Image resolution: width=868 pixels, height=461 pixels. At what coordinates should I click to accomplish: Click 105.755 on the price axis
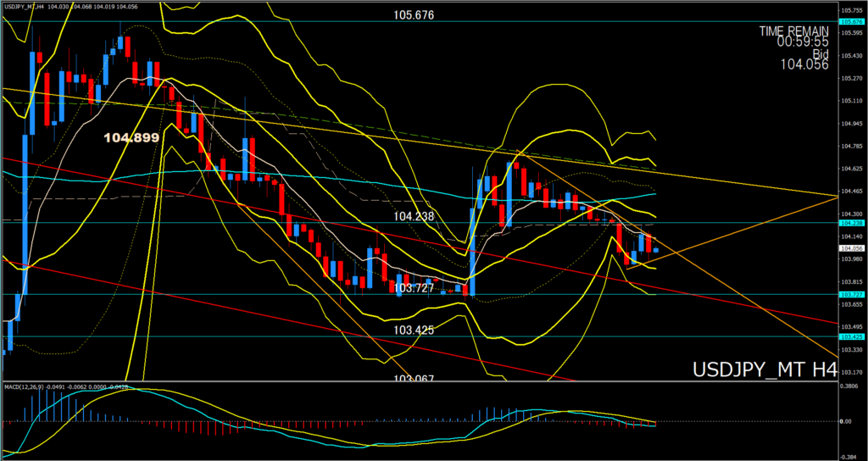click(x=850, y=10)
